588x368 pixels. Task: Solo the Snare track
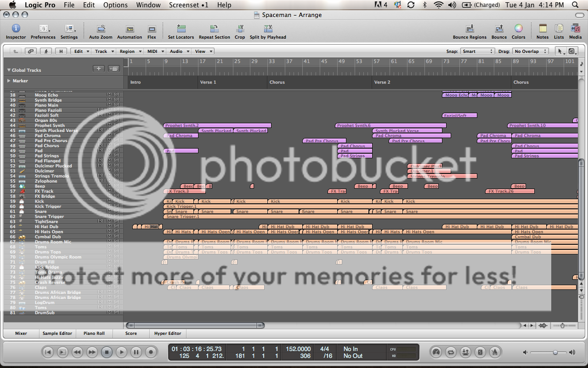pyautogui.click(x=117, y=212)
